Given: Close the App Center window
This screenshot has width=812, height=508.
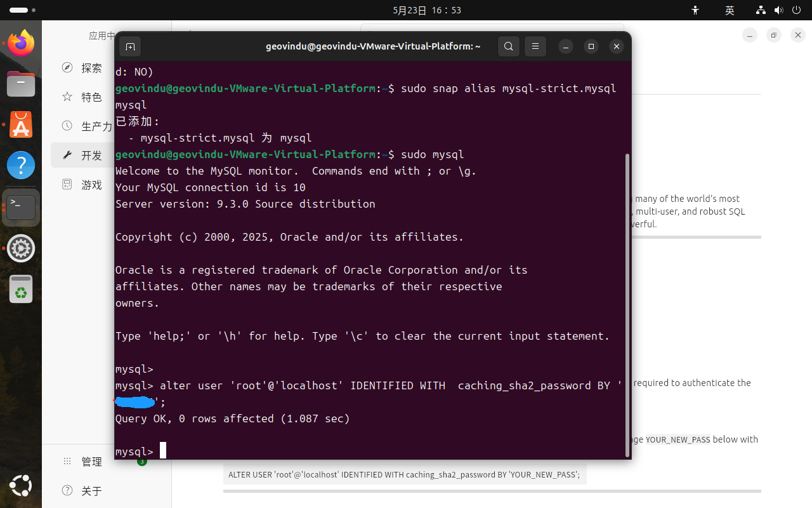Looking at the screenshot, I should [798, 36].
